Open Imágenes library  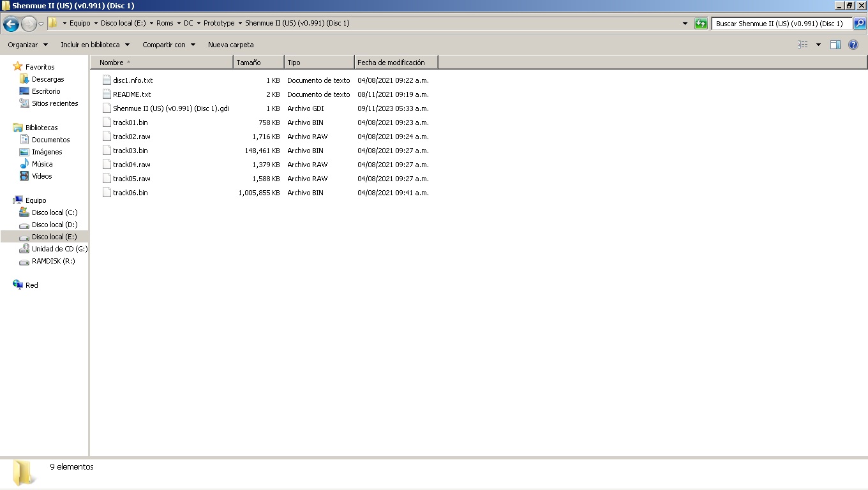[47, 152]
